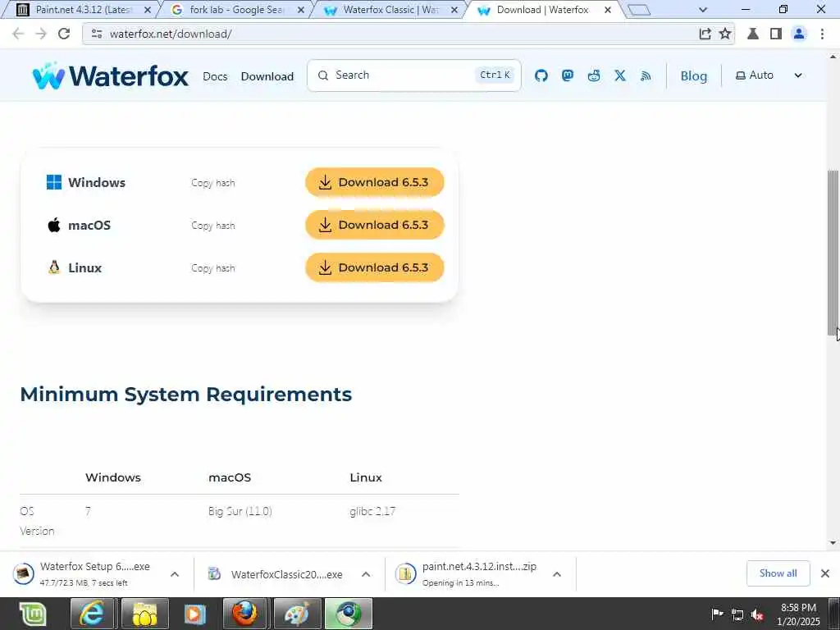Expand the tab search chevron
This screenshot has height=630, width=840.
[x=703, y=10]
